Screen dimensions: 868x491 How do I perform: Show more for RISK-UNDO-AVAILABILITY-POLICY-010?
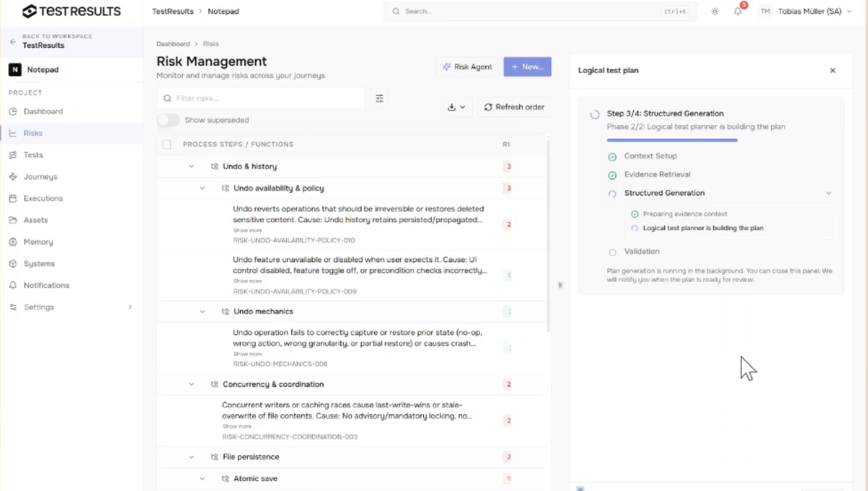click(248, 230)
